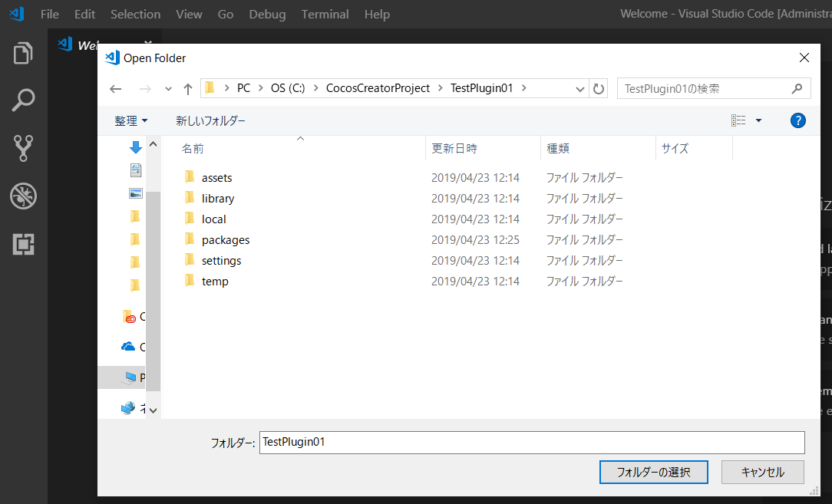
Task: Jump to OS (C:) in the breadcrumb
Action: pos(288,88)
